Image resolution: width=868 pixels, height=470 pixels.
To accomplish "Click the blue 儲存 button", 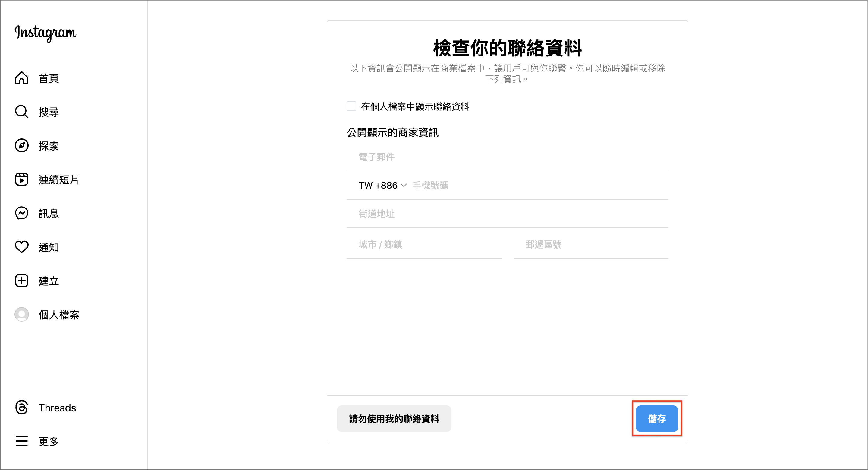I will point(657,419).
